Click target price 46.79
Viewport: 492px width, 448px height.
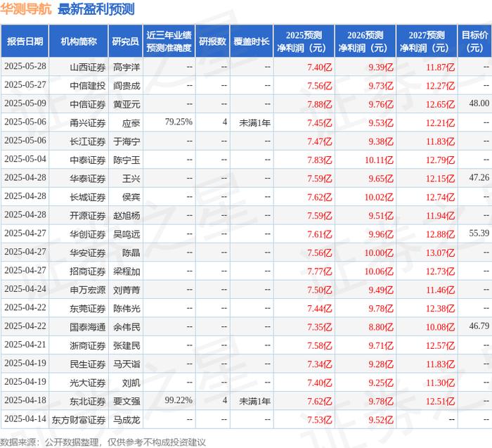pyautogui.click(x=479, y=326)
